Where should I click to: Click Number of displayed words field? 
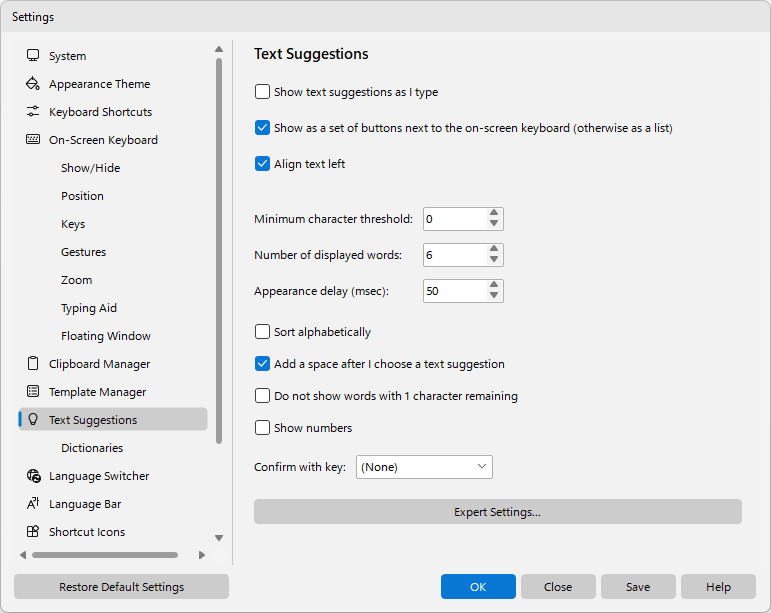point(455,255)
